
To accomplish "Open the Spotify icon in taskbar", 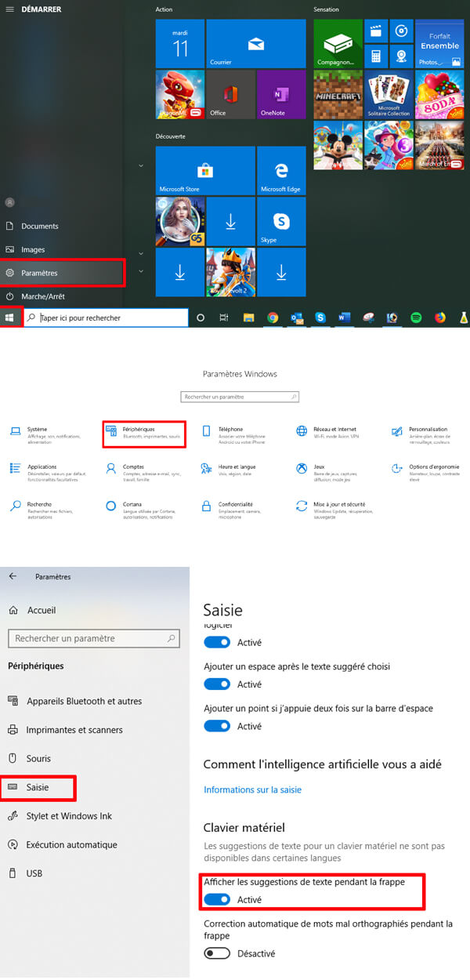I will pos(416,318).
